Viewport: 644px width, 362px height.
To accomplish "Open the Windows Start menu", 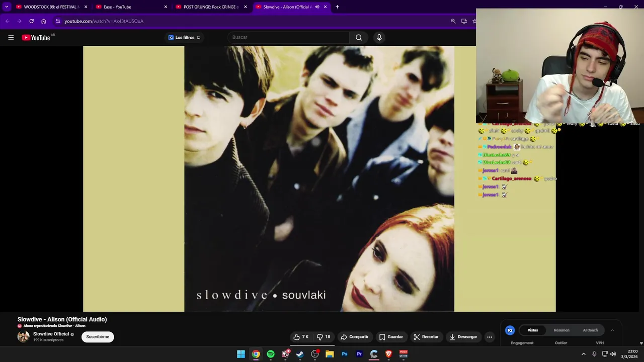I will tap(241, 354).
